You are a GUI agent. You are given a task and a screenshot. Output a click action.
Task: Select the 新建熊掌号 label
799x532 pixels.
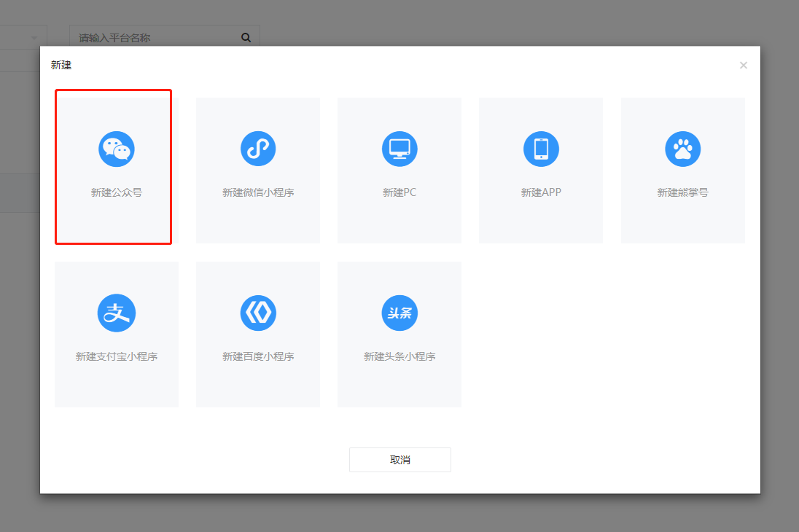pyautogui.click(x=683, y=192)
